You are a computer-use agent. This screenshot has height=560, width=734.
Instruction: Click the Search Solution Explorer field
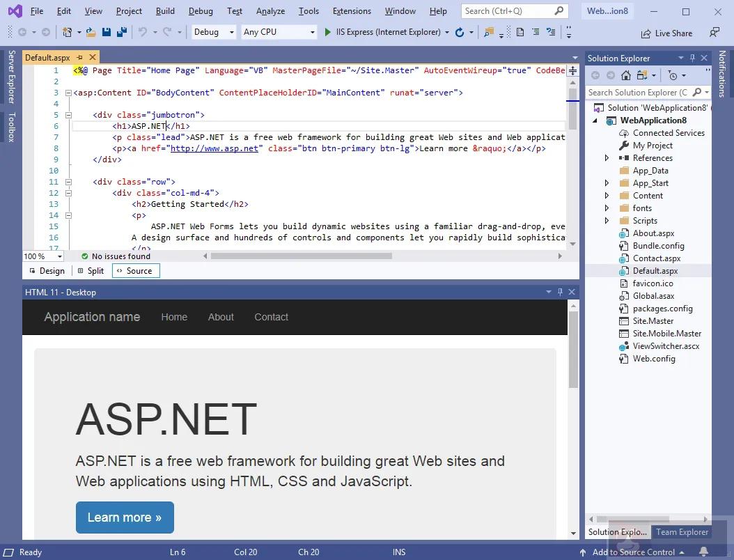641,92
